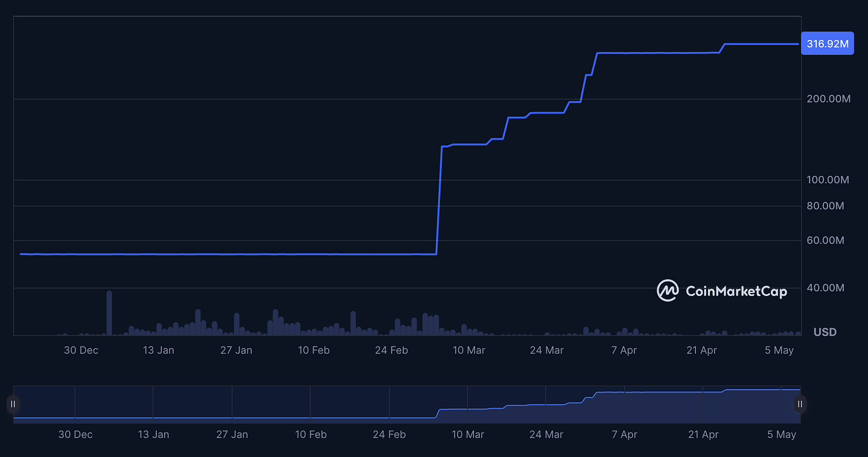Grab the right range slider handle
Viewport: 868px width, 457px height.
pos(800,404)
